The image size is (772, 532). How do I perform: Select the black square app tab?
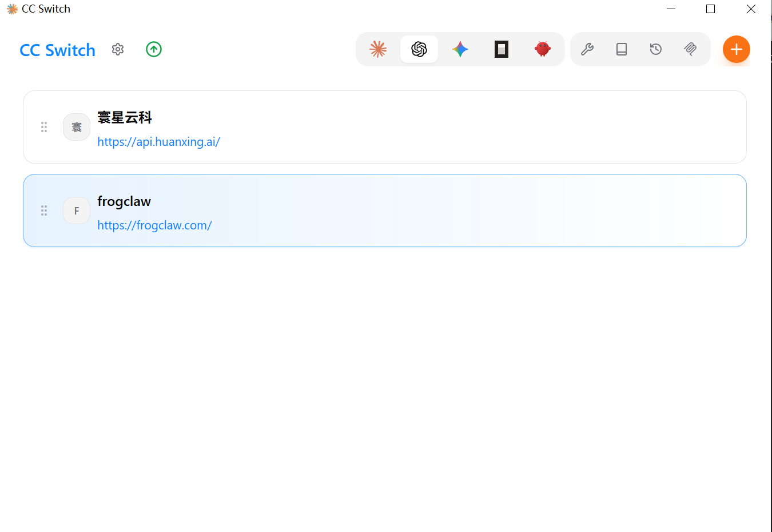click(x=502, y=49)
